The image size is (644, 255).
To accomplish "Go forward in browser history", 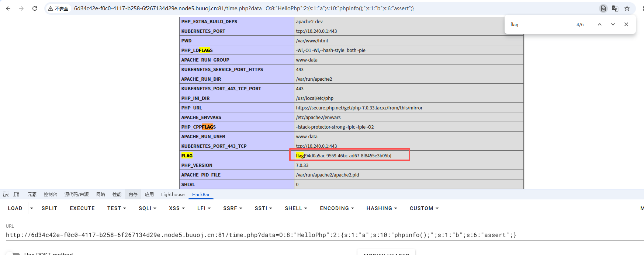I will tap(21, 8).
